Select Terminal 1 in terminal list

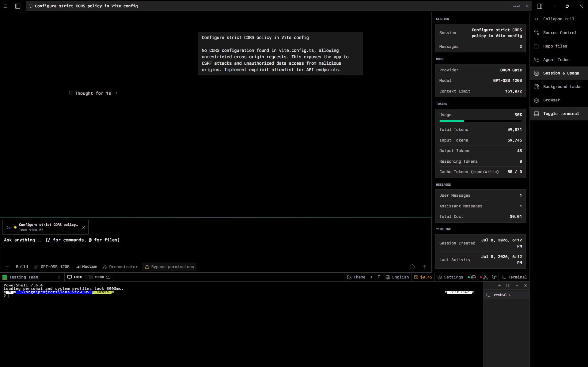coord(506,295)
